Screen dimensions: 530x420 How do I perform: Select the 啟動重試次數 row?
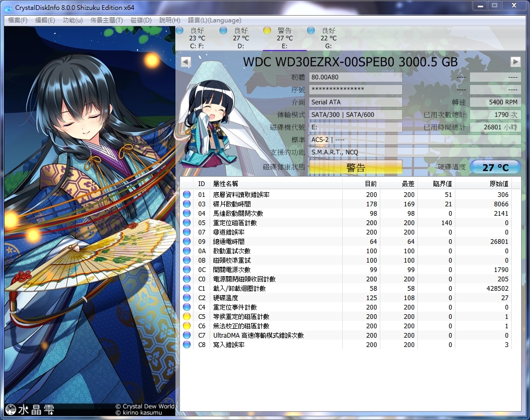tap(346, 251)
